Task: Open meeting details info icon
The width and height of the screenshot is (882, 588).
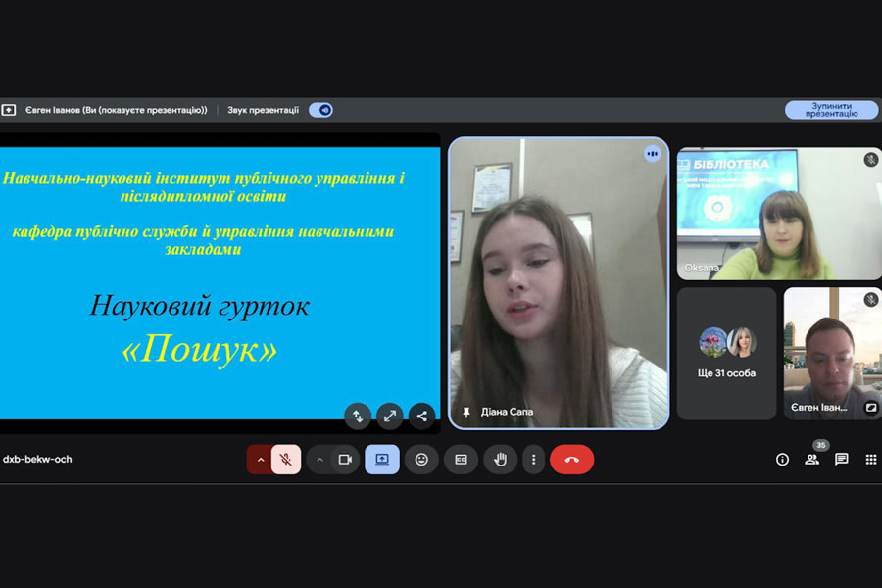Action: click(x=782, y=460)
